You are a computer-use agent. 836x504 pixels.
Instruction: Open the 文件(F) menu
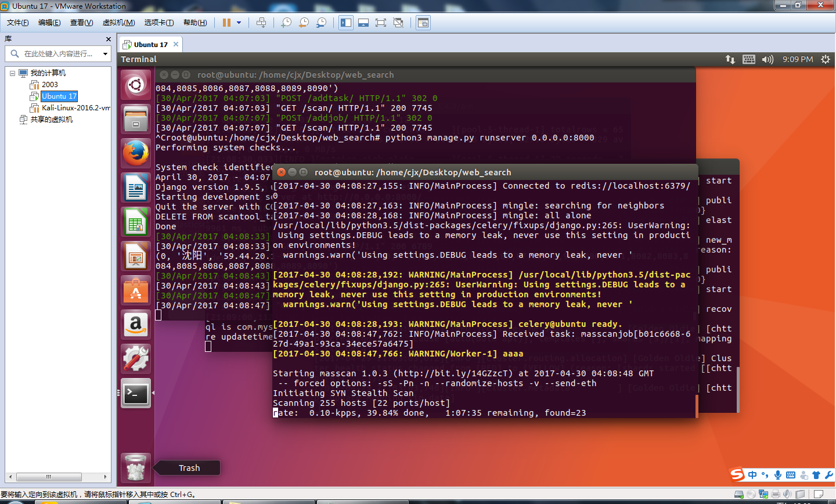(18, 23)
